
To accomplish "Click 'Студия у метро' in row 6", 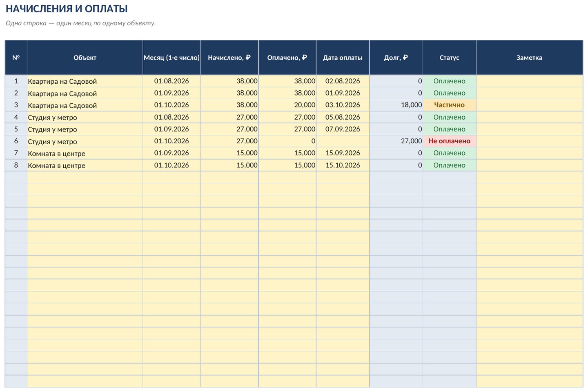I will [x=85, y=141].
